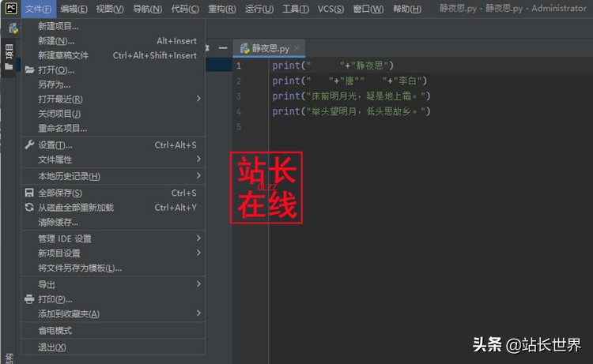Choose 新建(N) with Alt+Insert shortcut
Viewport: 593px width, 364px height.
pos(113,41)
